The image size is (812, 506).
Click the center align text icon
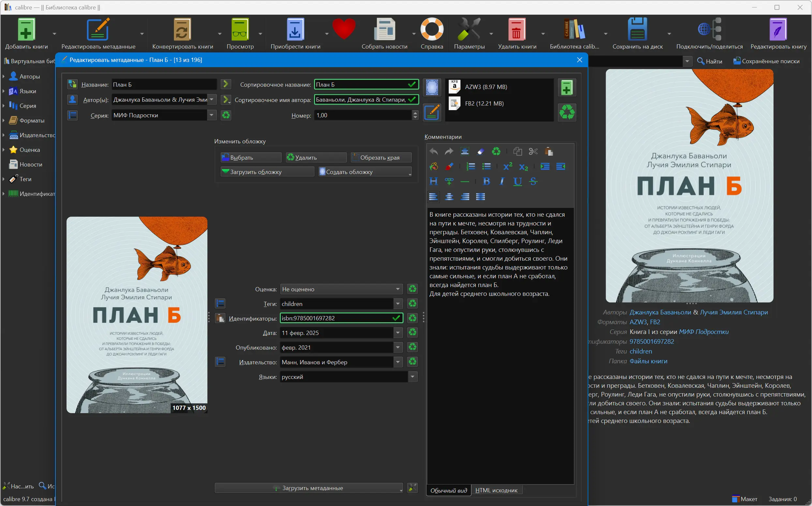click(x=449, y=197)
